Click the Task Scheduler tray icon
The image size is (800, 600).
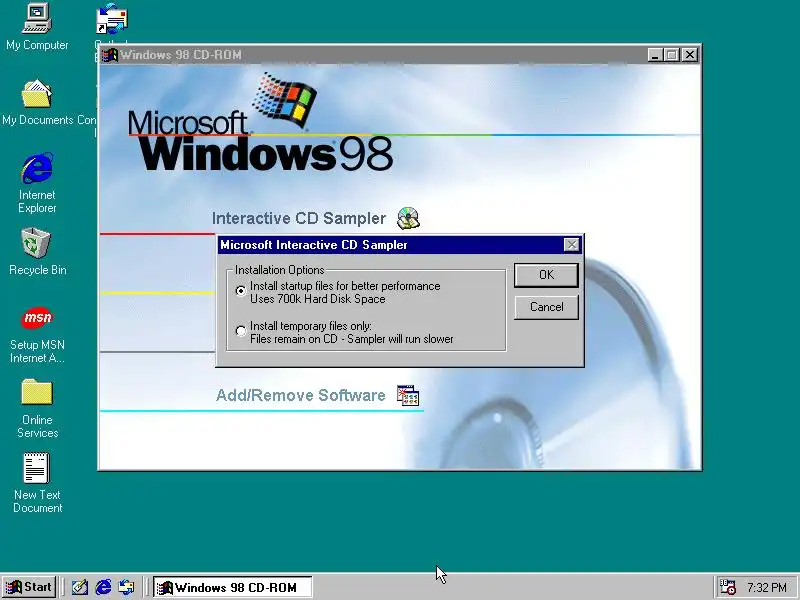[727, 587]
